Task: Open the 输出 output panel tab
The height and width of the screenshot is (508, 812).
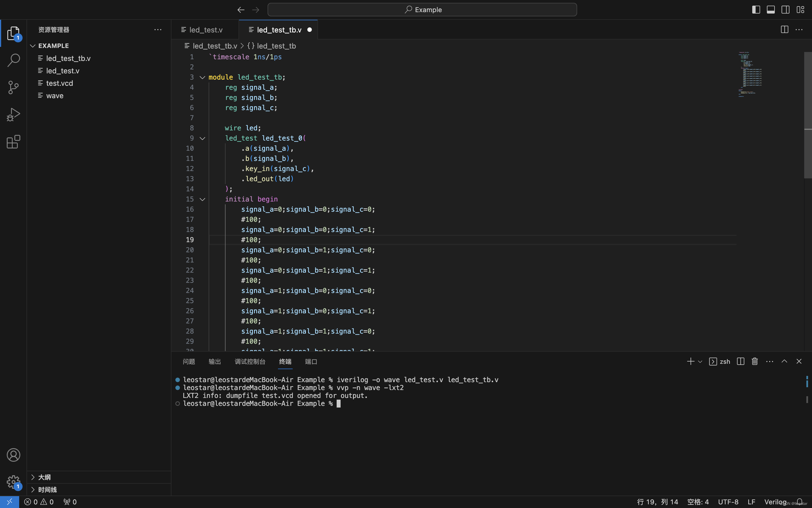Action: [215, 362]
